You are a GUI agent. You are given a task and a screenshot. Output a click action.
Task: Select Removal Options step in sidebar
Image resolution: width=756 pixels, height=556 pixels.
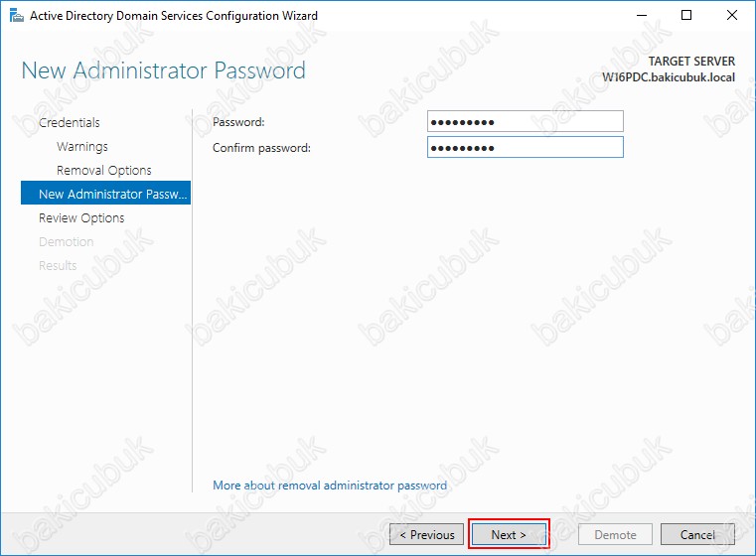pos(104,170)
